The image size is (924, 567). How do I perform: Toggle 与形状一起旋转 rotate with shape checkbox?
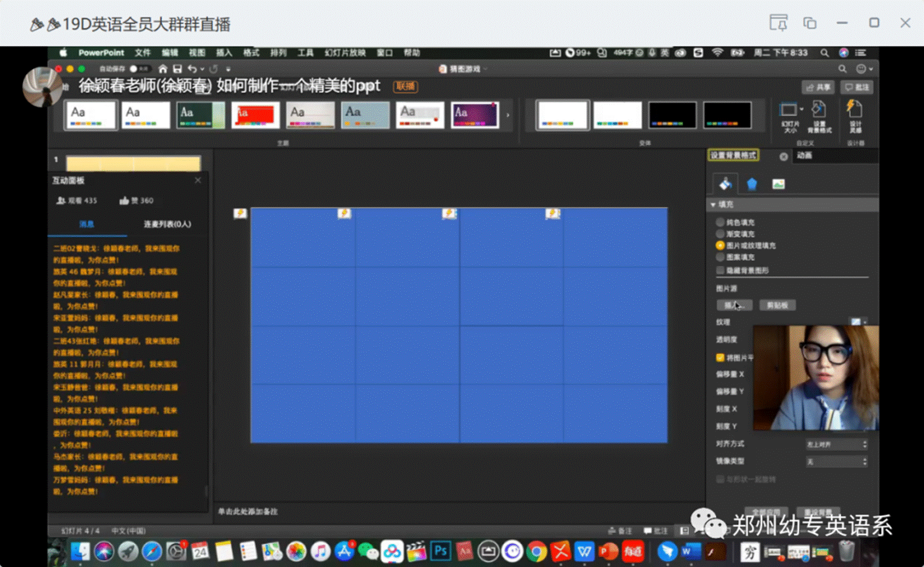pyautogui.click(x=720, y=479)
